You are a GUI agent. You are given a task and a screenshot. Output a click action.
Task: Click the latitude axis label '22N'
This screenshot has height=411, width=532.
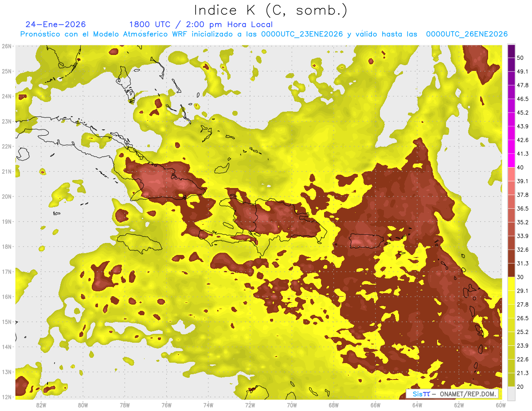point(7,146)
